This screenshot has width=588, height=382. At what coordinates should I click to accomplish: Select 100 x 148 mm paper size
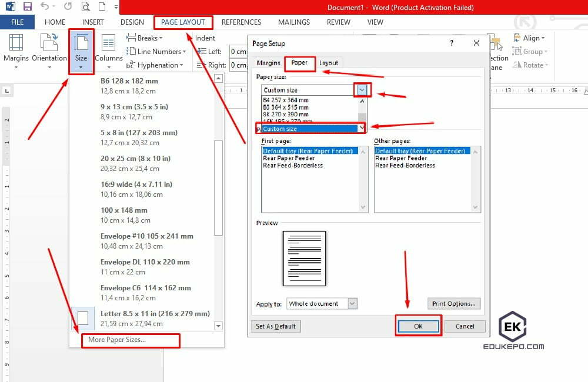tap(142, 215)
